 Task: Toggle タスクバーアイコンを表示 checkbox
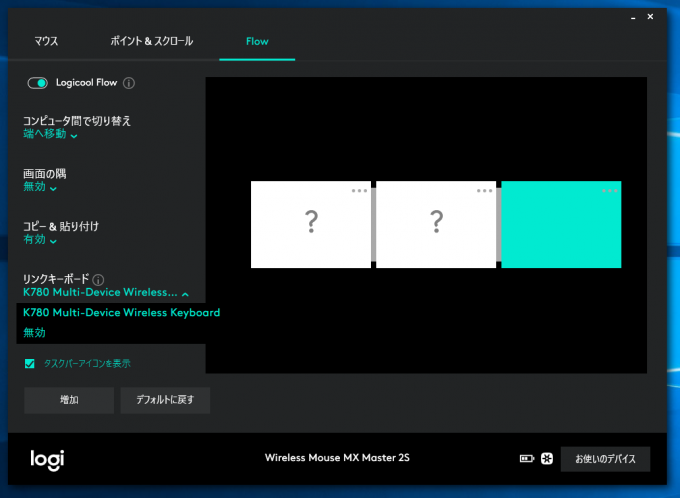coord(29,364)
